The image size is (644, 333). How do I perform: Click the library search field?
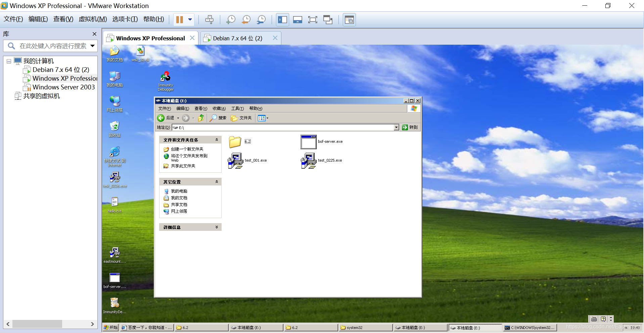pyautogui.click(x=50, y=46)
